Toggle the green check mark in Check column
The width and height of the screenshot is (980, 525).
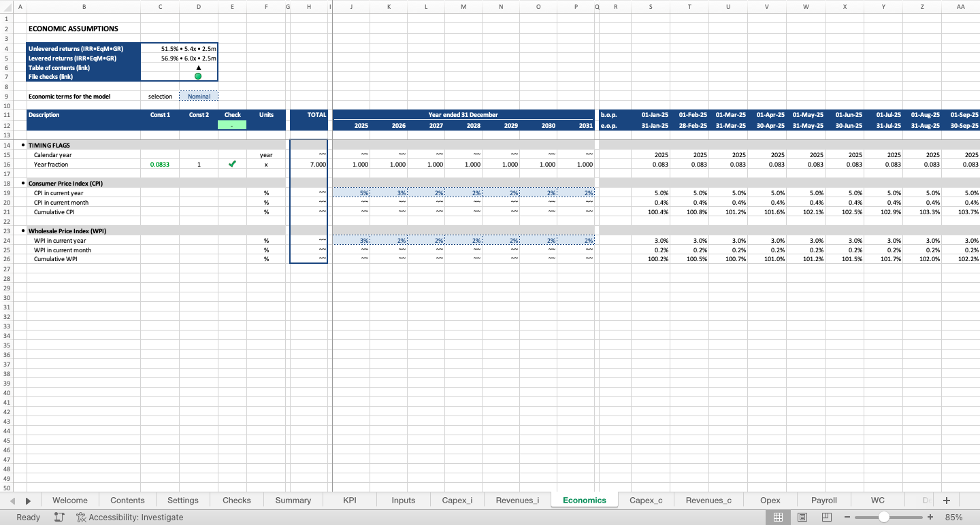[x=232, y=164]
